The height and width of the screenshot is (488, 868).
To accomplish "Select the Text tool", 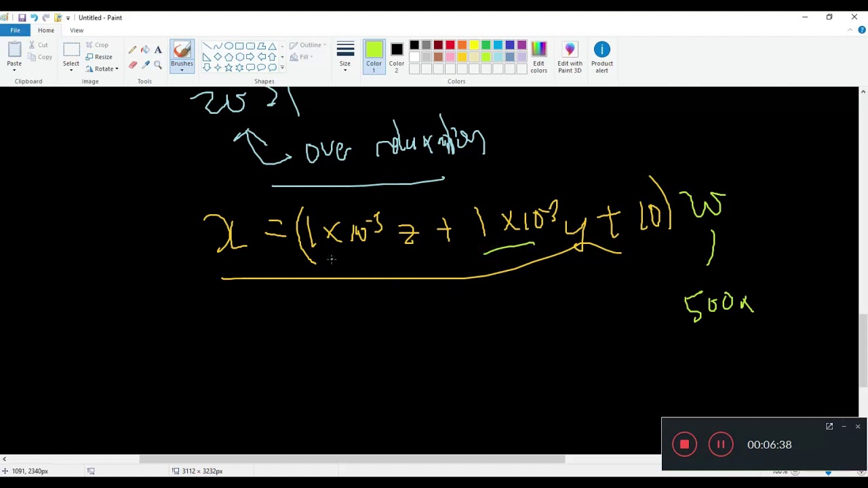I will 158,49.
